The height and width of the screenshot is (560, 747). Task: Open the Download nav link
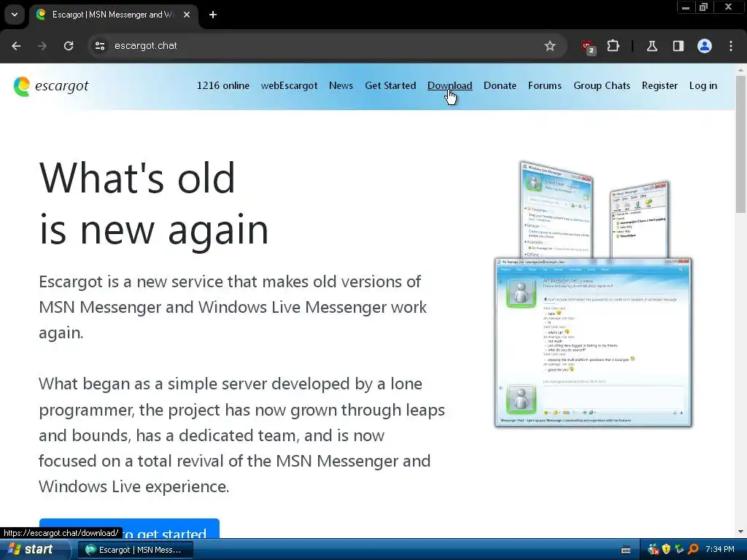point(449,86)
